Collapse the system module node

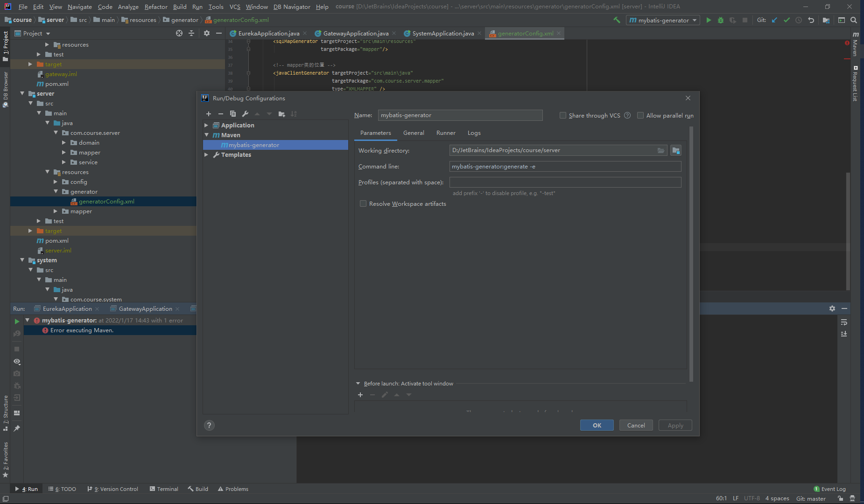(x=22, y=260)
